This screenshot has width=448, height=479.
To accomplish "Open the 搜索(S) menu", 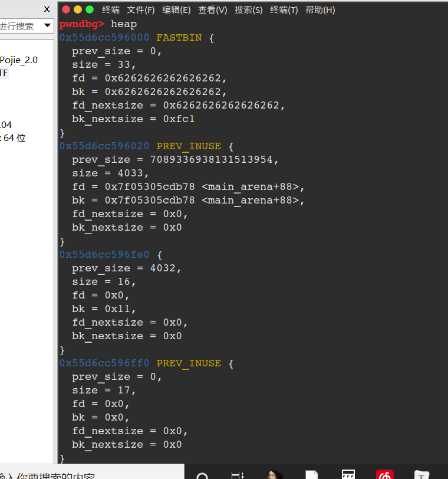I will (248, 10).
